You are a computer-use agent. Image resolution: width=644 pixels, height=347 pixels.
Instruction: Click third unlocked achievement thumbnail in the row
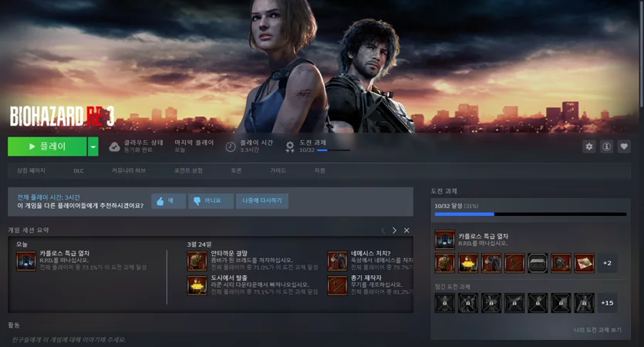pos(491,263)
